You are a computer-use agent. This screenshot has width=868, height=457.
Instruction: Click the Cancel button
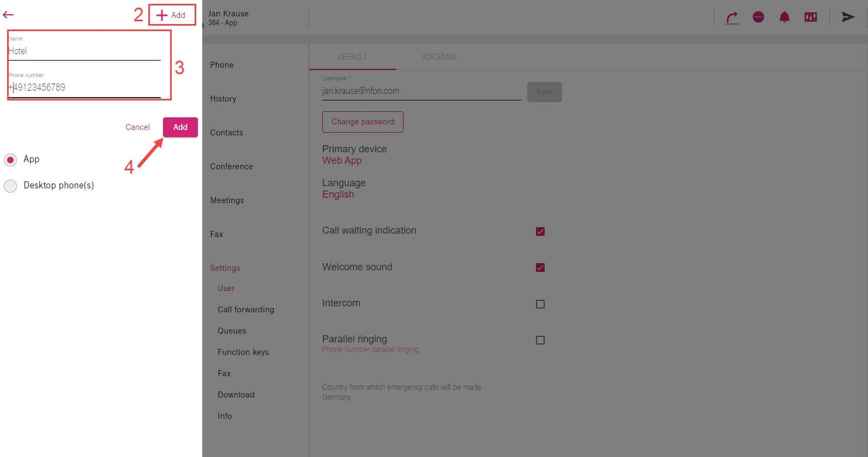(138, 127)
